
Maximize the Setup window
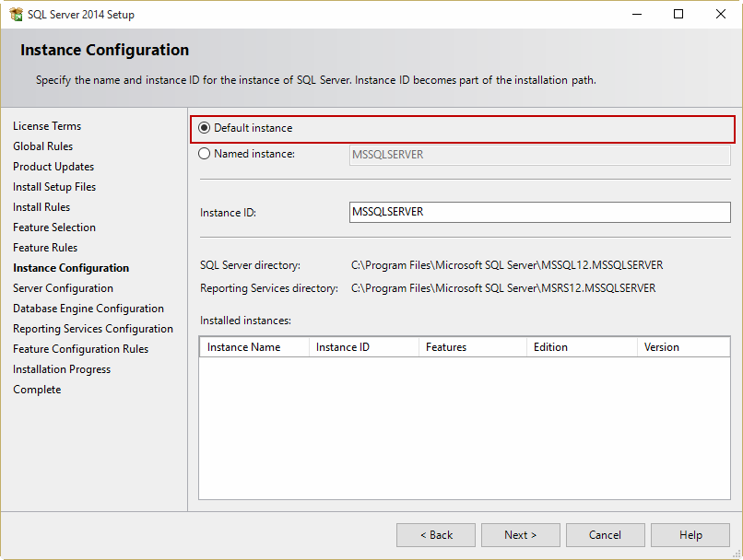(678, 15)
